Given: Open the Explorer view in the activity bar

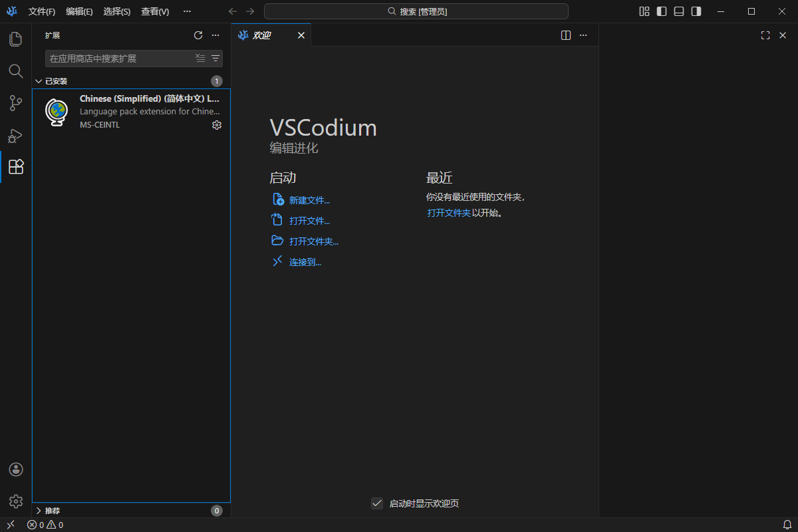Looking at the screenshot, I should point(15,39).
